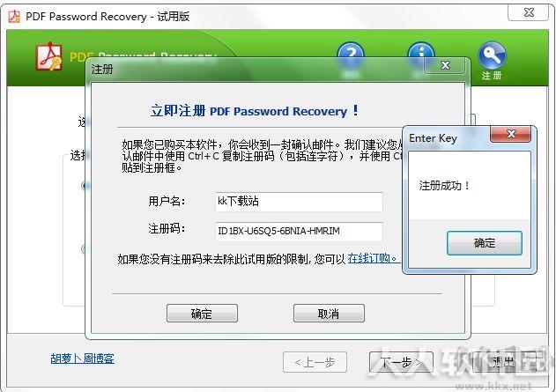556x392 pixels.
Task: Open the blue question mark help icon
Action: [351, 55]
